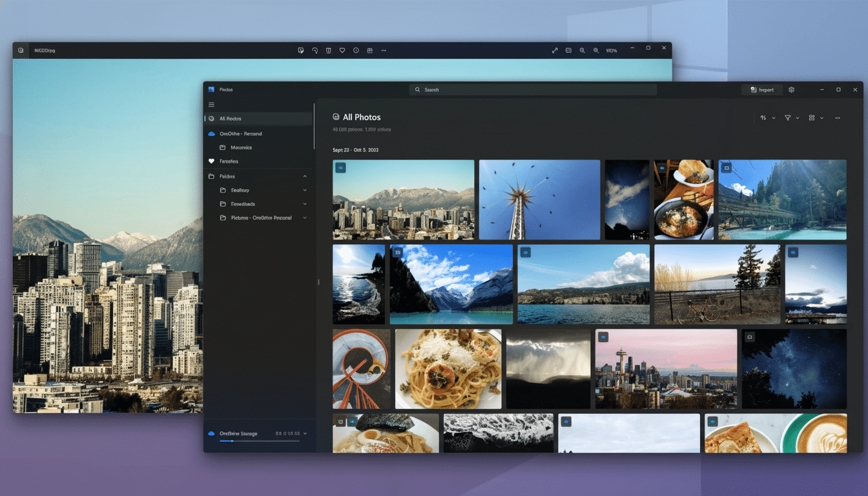Click the heart Favorite icon in the viewer toolbar
The width and height of the screenshot is (868, 496).
342,50
